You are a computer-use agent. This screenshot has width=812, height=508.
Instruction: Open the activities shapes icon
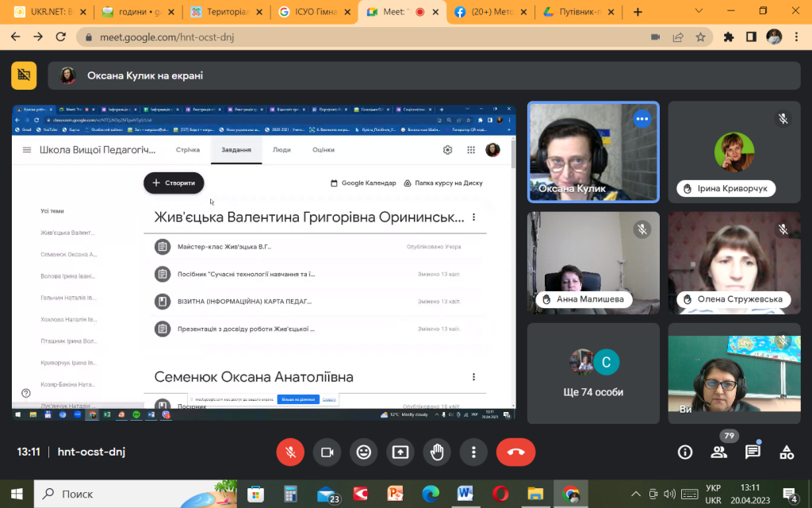pos(787,452)
